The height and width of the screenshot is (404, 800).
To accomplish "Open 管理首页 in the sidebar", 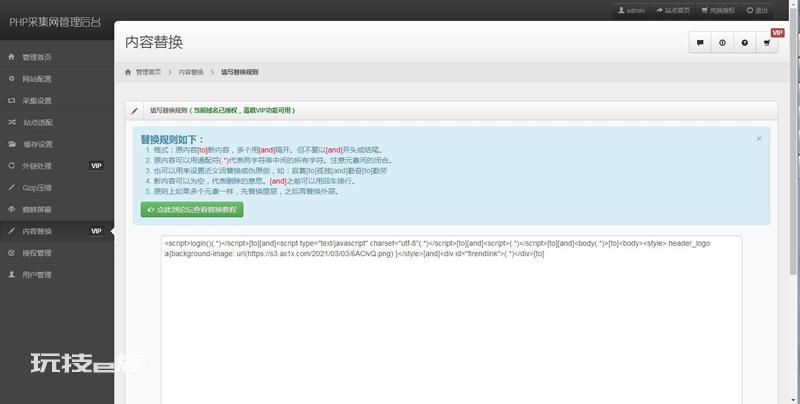I will 57,57.
